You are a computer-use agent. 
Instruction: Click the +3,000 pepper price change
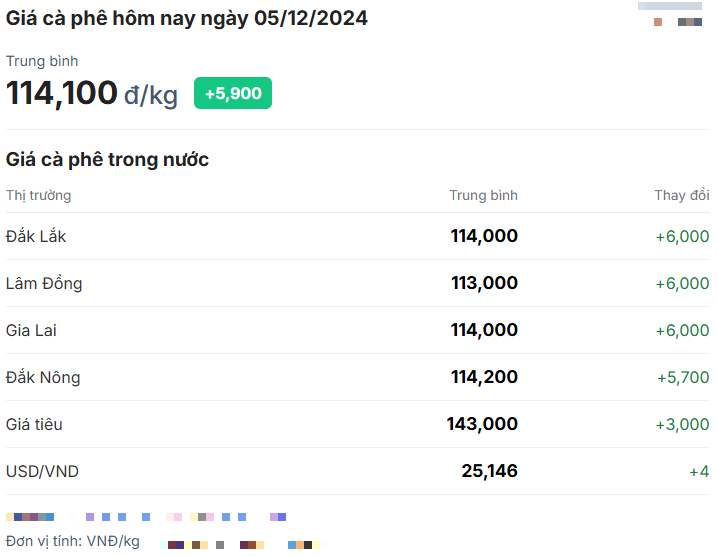682,424
